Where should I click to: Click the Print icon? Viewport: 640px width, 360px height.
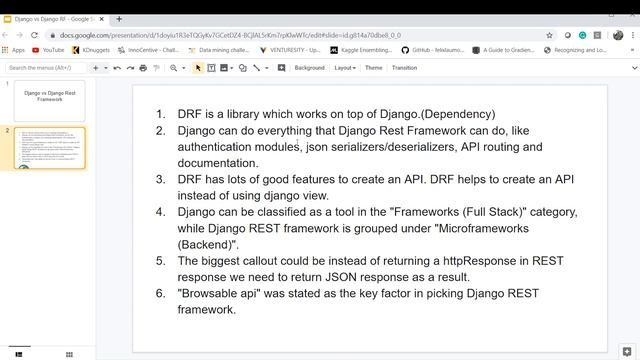(x=143, y=68)
